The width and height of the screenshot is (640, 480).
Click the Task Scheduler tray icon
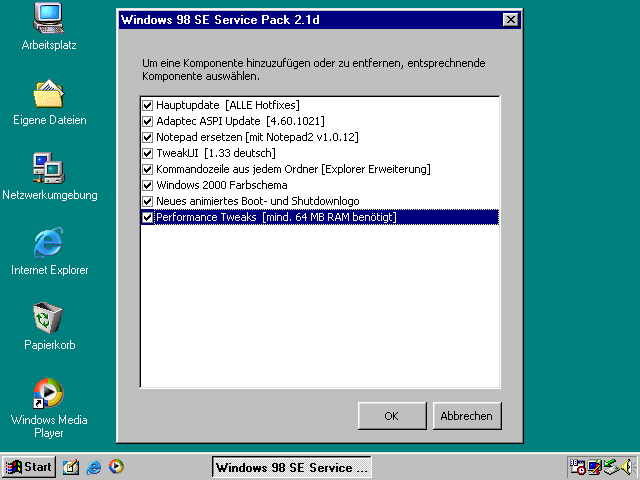pyautogui.click(x=578, y=467)
